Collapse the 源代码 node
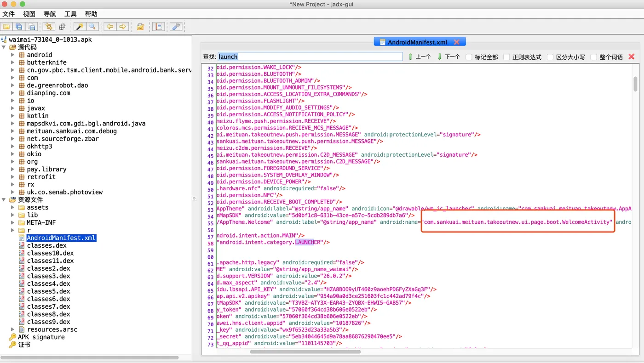The width and height of the screenshot is (644, 363). [4, 47]
